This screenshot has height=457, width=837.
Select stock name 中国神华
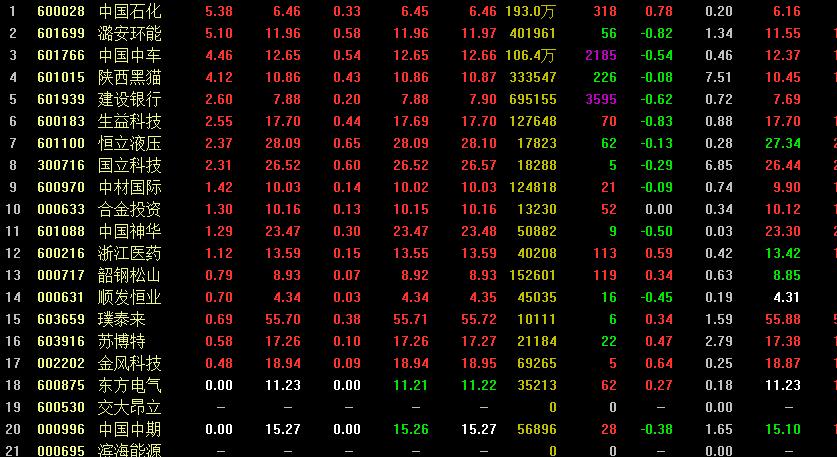pyautogui.click(x=129, y=231)
